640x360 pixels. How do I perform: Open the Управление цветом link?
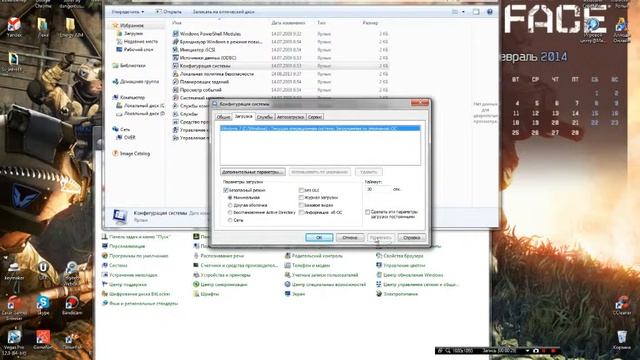[404, 265]
